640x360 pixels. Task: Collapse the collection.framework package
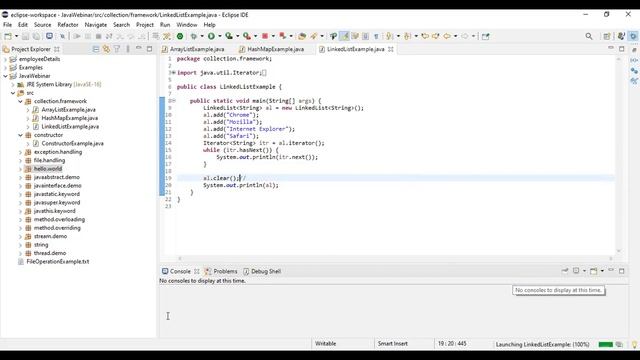(20, 101)
